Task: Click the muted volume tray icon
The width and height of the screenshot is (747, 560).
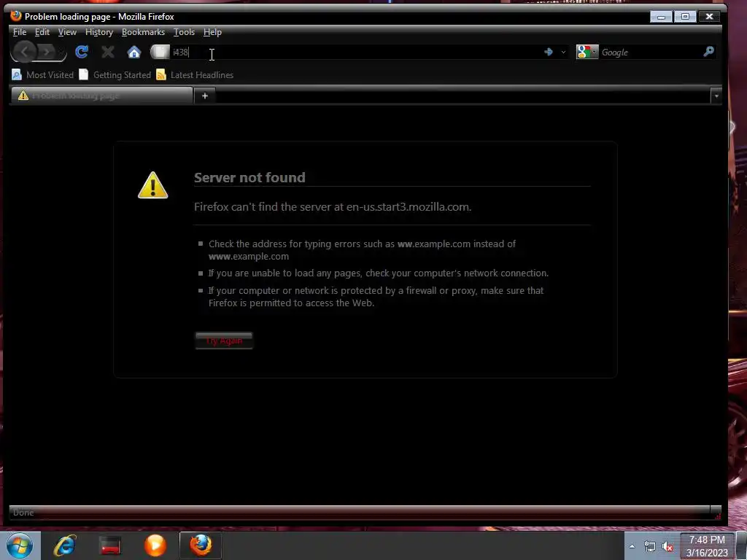Action: click(x=667, y=547)
